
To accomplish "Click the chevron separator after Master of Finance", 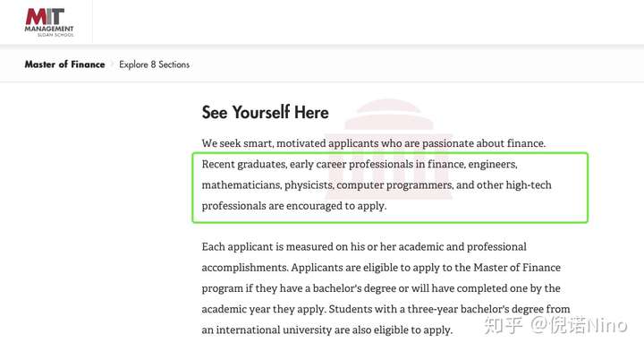I will pos(112,64).
